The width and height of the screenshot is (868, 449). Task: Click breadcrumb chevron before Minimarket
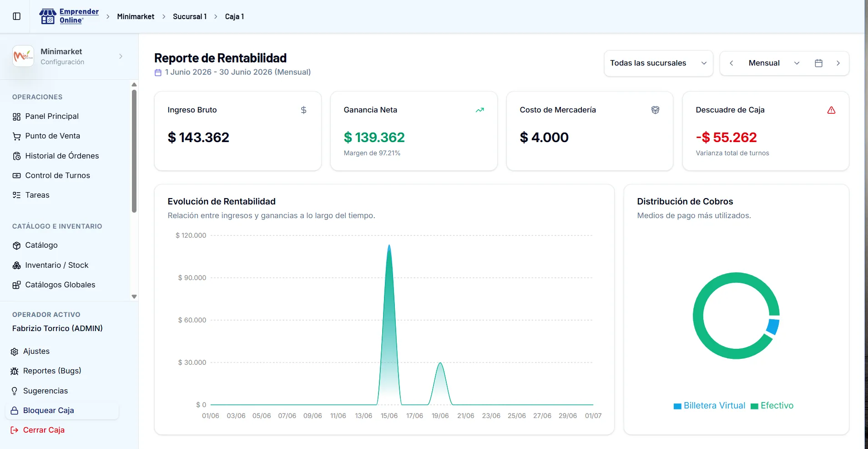pos(108,17)
